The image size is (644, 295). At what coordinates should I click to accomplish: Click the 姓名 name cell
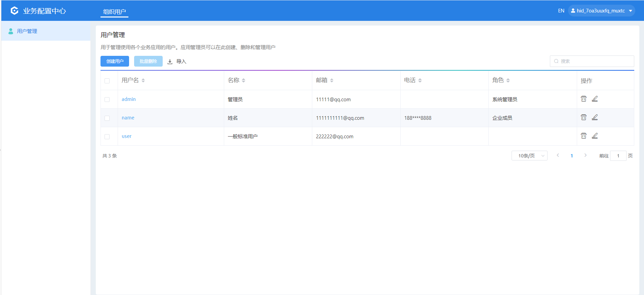tap(233, 118)
